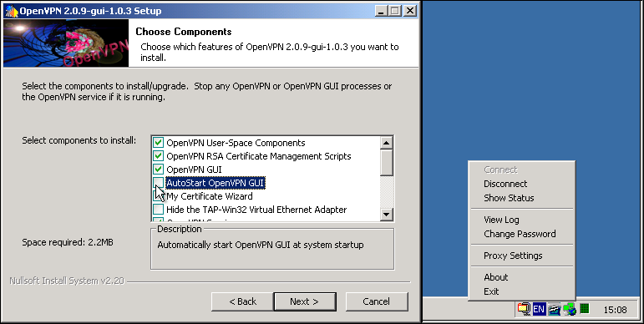
Task: Select Hide the TAP-Win32 Virtual Ethernet Adapter text
Action: (x=256, y=210)
